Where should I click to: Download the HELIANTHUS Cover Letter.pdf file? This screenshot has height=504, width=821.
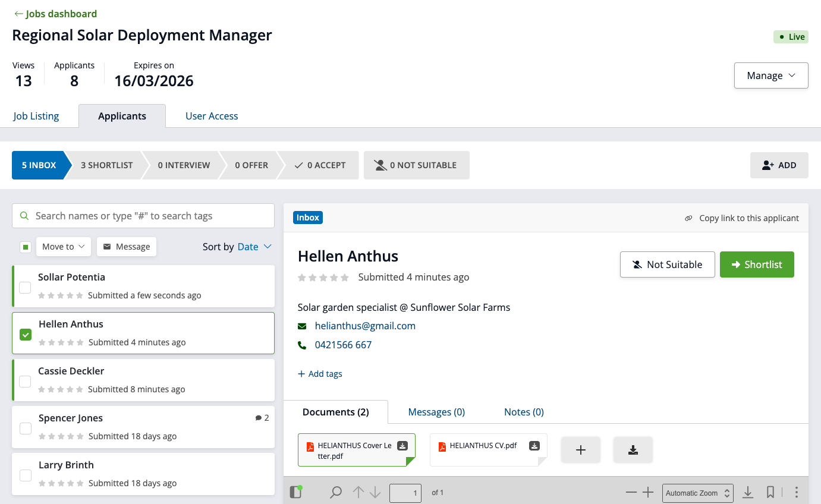pyautogui.click(x=402, y=446)
